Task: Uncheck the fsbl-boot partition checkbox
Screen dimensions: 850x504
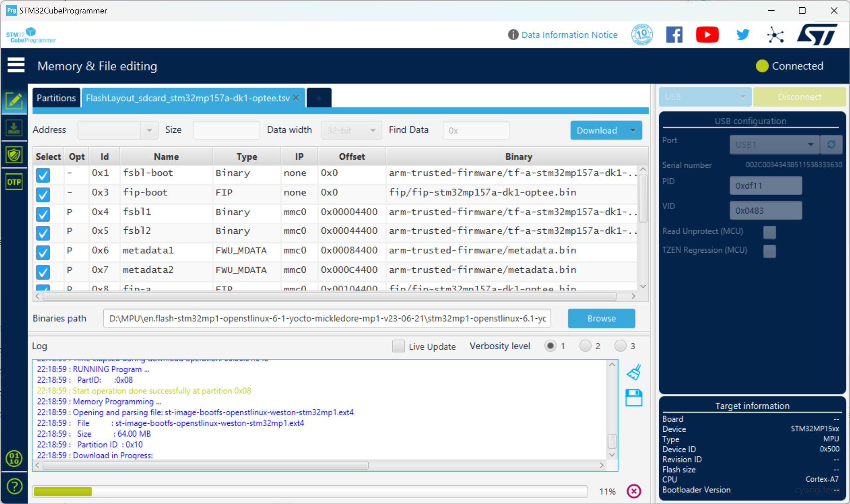Action: coord(43,175)
